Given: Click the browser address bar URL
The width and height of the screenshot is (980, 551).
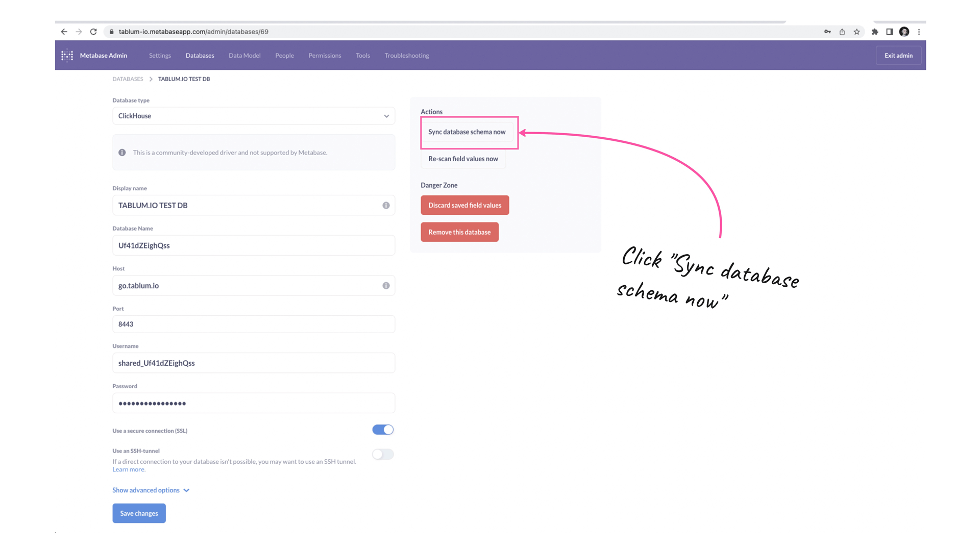Looking at the screenshot, I should 193,32.
